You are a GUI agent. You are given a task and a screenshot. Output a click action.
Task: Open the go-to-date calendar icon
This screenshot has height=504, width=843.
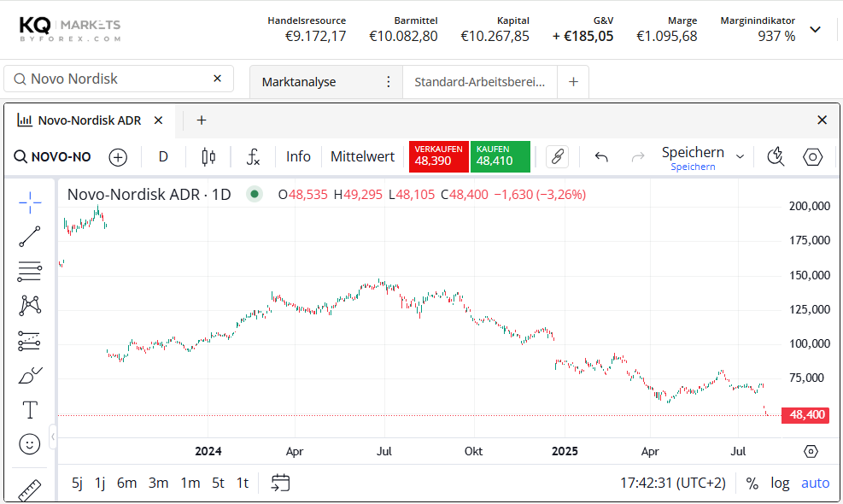point(280,483)
